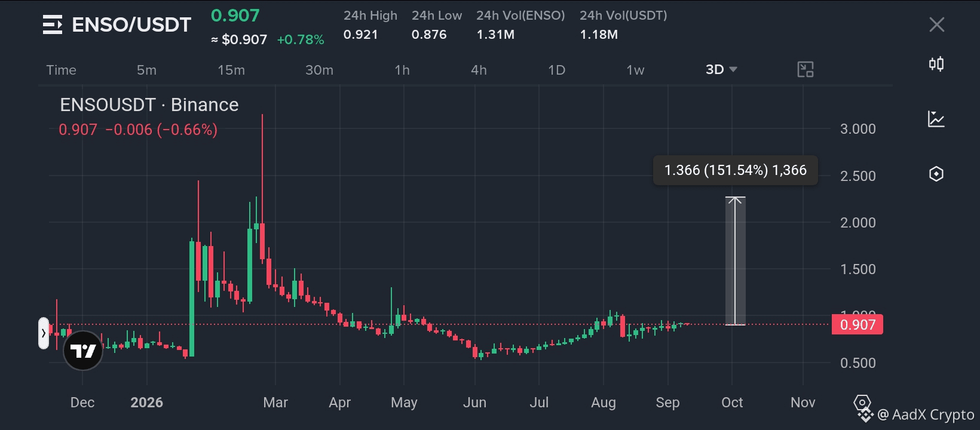This screenshot has height=430, width=980.
Task: Open the trading pair list menu icon
Action: 53,24
